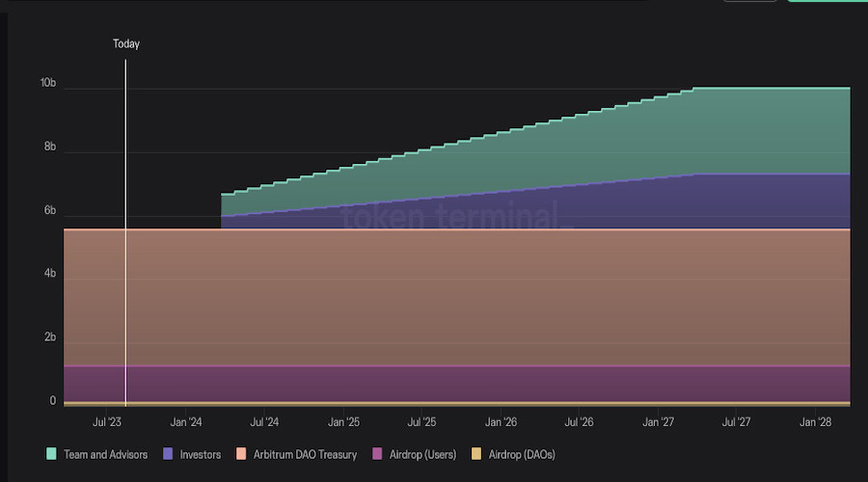Click the Arbitrum DAO Treasury color swatch
Viewport: 868px width, 482px height.
241,454
